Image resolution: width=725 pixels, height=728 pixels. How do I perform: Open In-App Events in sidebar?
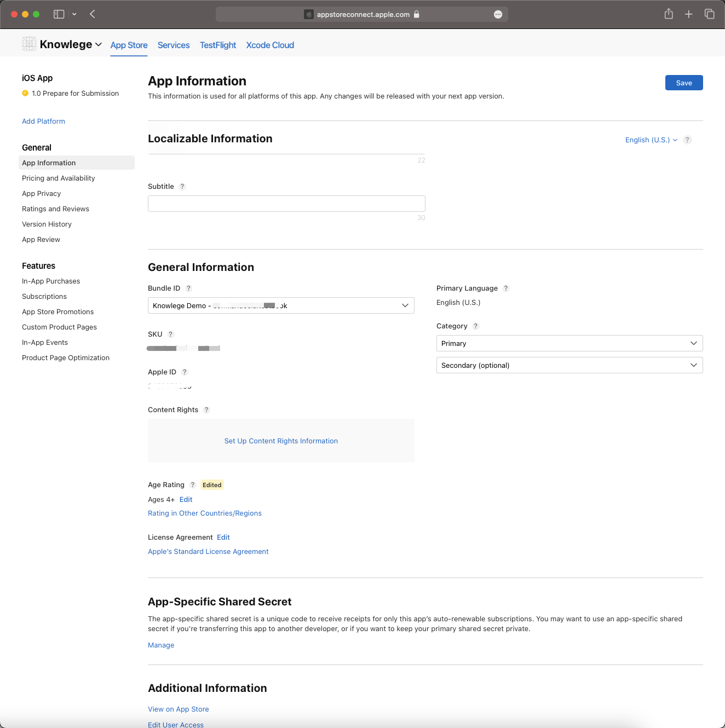45,343
